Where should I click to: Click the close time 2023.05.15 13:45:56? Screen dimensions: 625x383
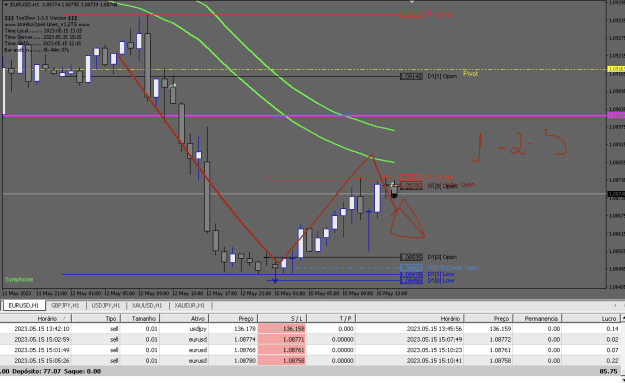coord(434,329)
